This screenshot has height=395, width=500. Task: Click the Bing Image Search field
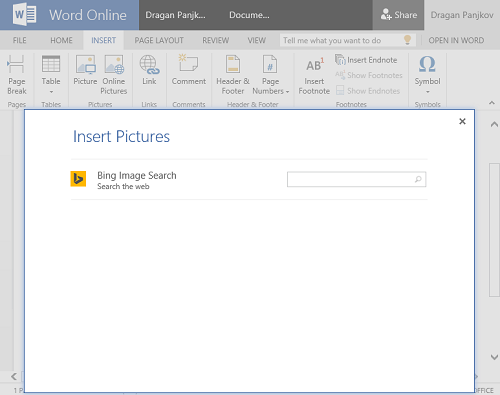pos(356,179)
